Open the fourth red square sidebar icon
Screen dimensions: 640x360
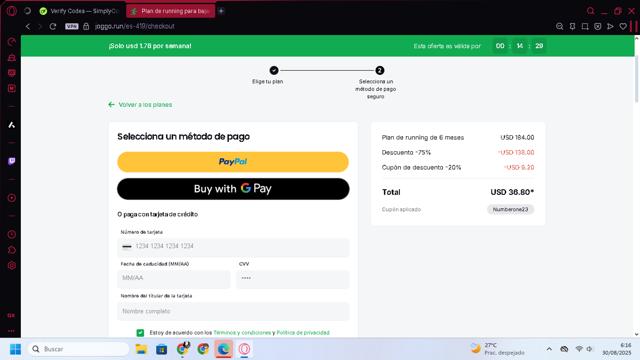[11, 88]
